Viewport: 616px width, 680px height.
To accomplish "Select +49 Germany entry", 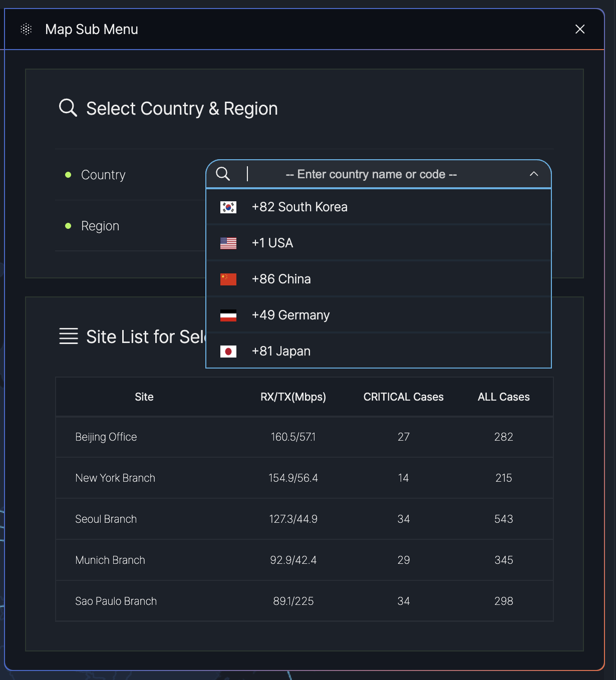I will (x=290, y=315).
